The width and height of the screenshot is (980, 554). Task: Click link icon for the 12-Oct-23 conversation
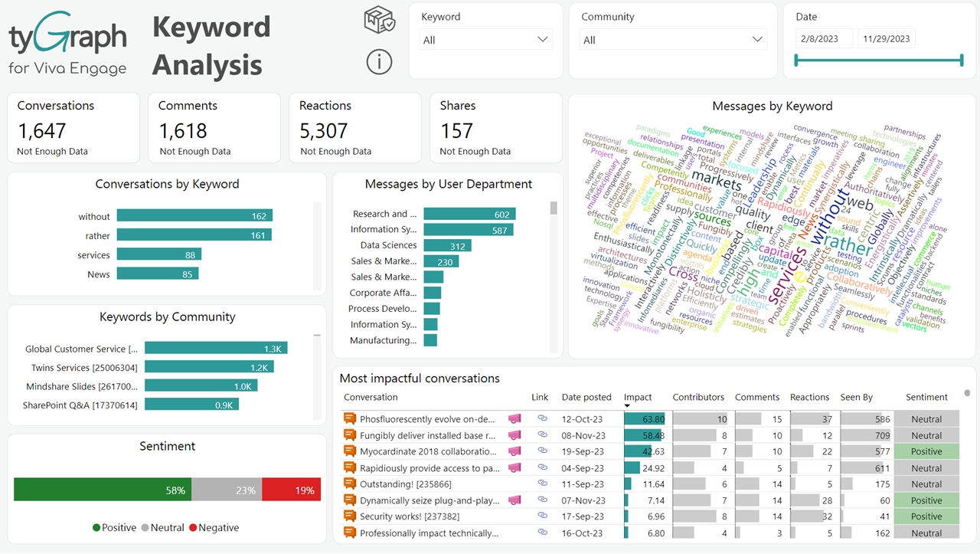[x=543, y=419]
